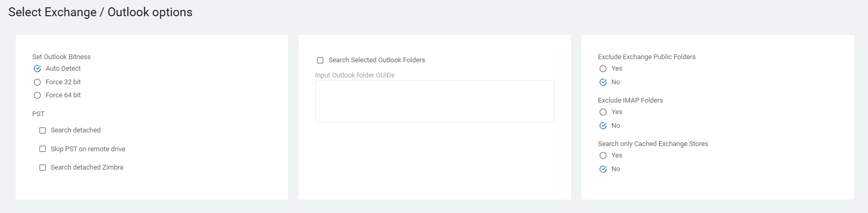Select Force 32 bit radio option

(x=37, y=82)
